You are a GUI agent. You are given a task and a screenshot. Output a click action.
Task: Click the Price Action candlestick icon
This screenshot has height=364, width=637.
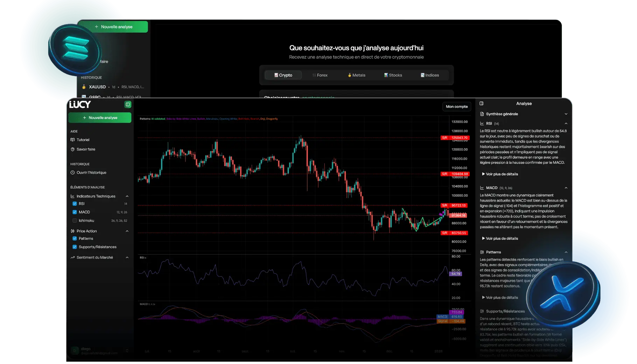click(73, 231)
